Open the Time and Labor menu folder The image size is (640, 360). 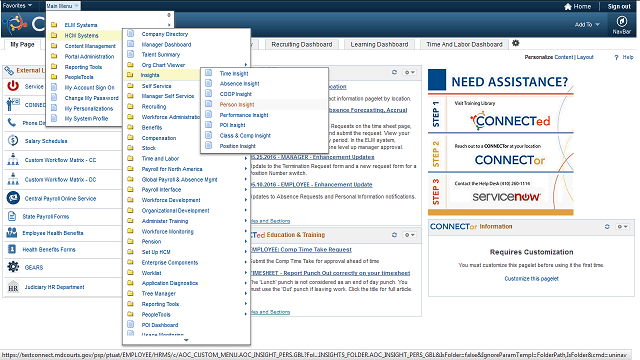(x=160, y=159)
